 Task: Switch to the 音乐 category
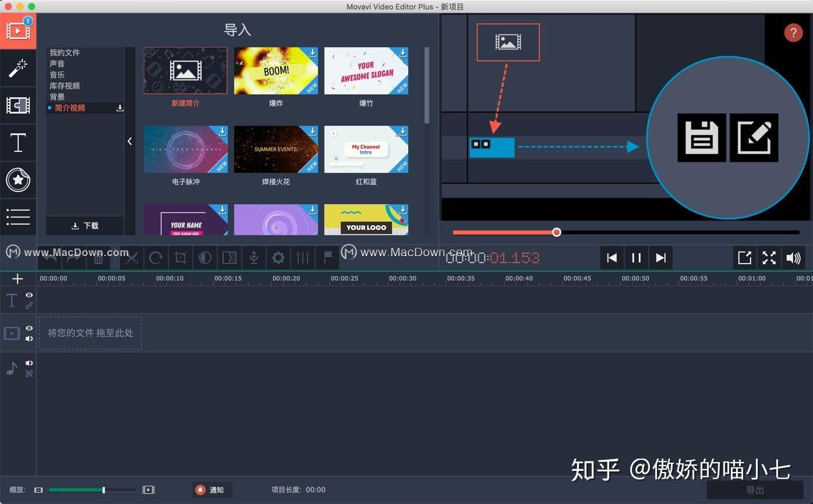(x=56, y=74)
